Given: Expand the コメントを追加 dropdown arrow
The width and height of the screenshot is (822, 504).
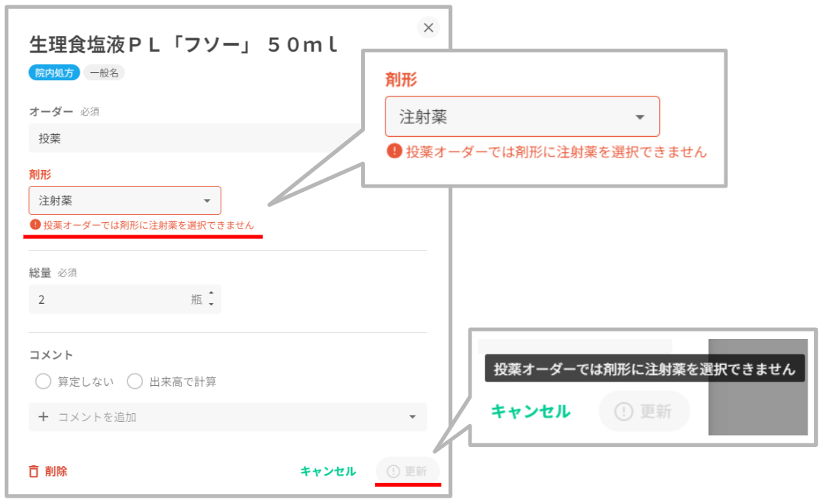Looking at the screenshot, I should (412, 417).
